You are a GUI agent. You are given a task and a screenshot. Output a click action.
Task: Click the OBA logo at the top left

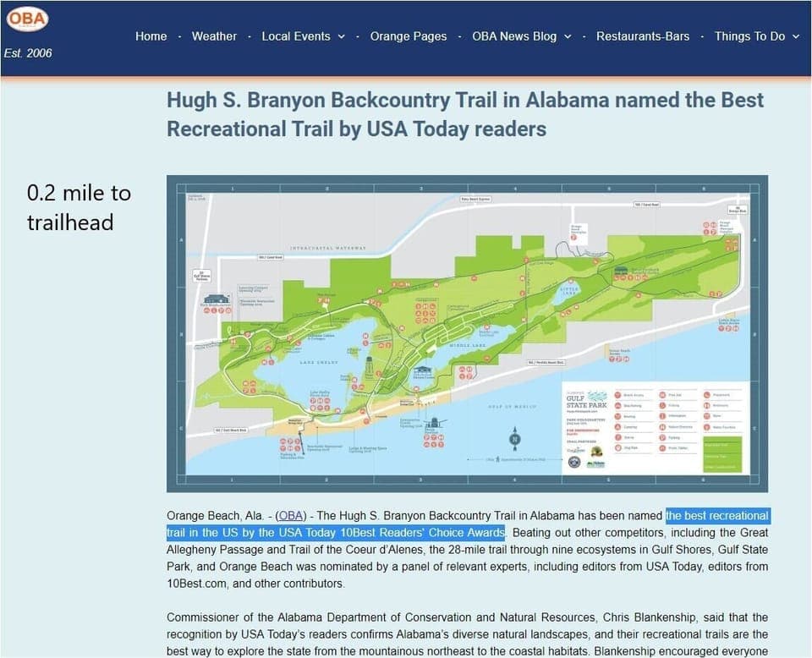click(x=28, y=19)
